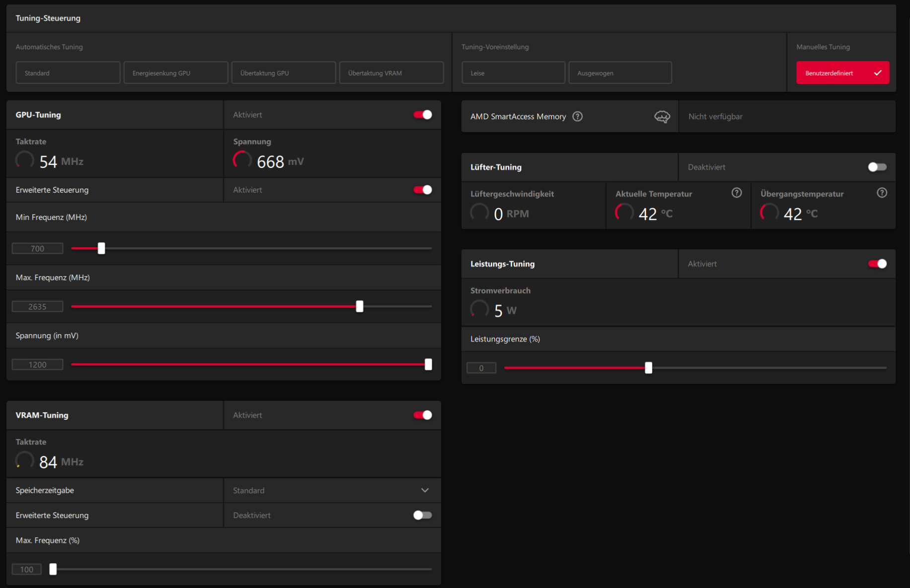
Task: Click the SmartAccess Memory brain icon
Action: point(662,117)
